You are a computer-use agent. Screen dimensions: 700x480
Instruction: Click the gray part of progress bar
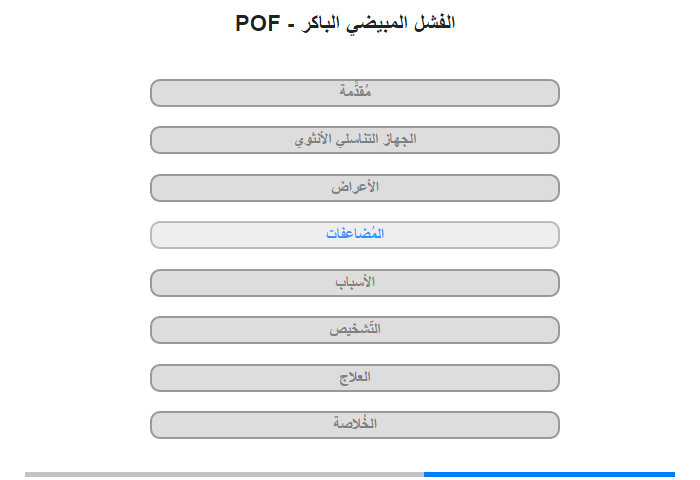click(x=224, y=474)
